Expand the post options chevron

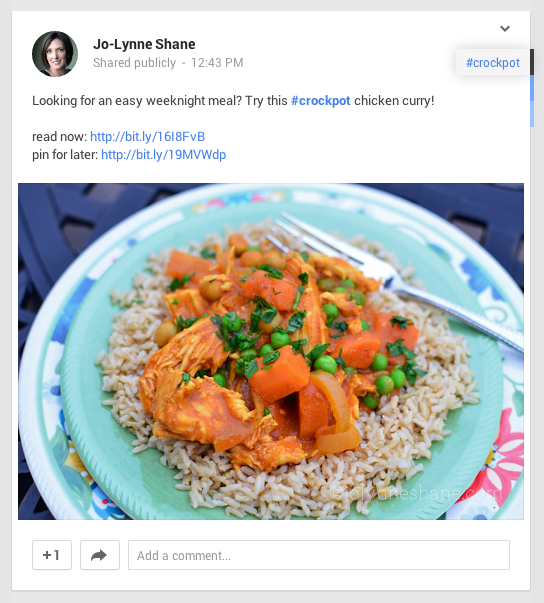pos(505,28)
